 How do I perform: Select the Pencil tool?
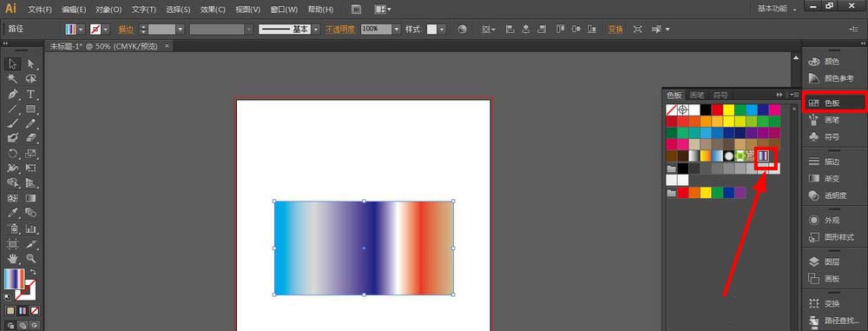31,123
